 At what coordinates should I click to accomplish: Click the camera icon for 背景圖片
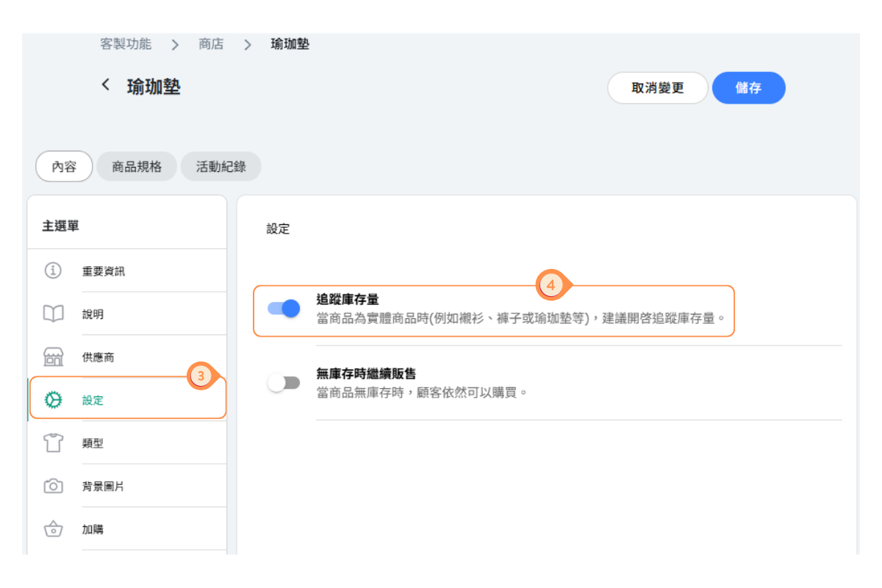53,487
